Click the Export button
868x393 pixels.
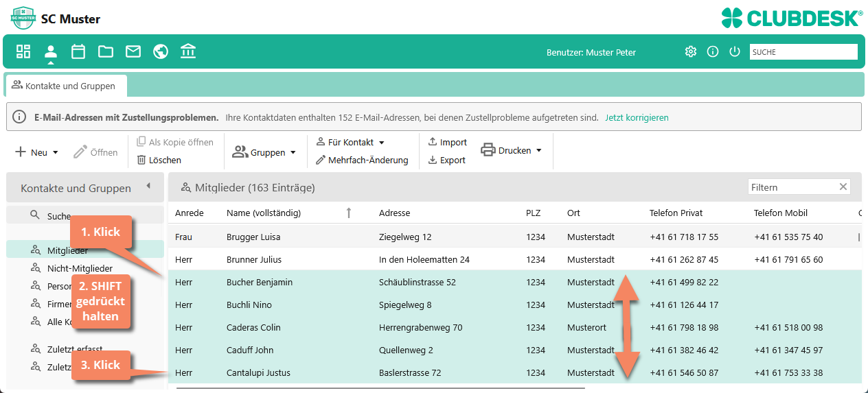[446, 160]
